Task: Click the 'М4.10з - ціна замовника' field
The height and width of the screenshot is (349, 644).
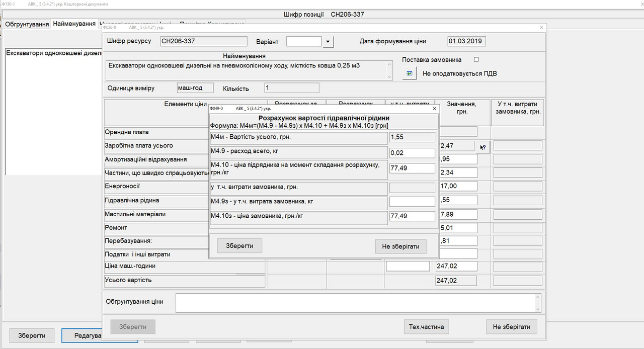Action: pyautogui.click(x=412, y=216)
